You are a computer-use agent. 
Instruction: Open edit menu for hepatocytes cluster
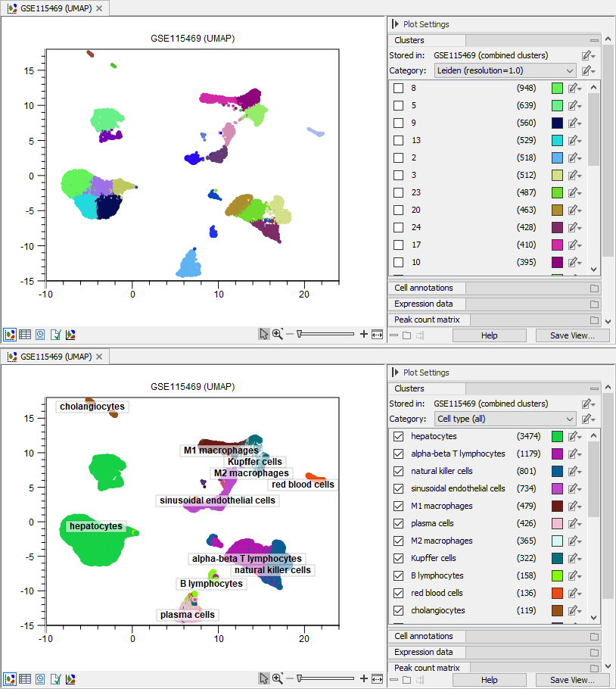point(576,437)
